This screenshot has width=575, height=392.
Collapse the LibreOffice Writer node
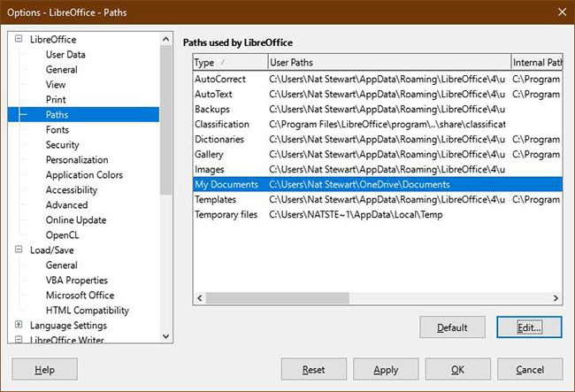(19, 339)
